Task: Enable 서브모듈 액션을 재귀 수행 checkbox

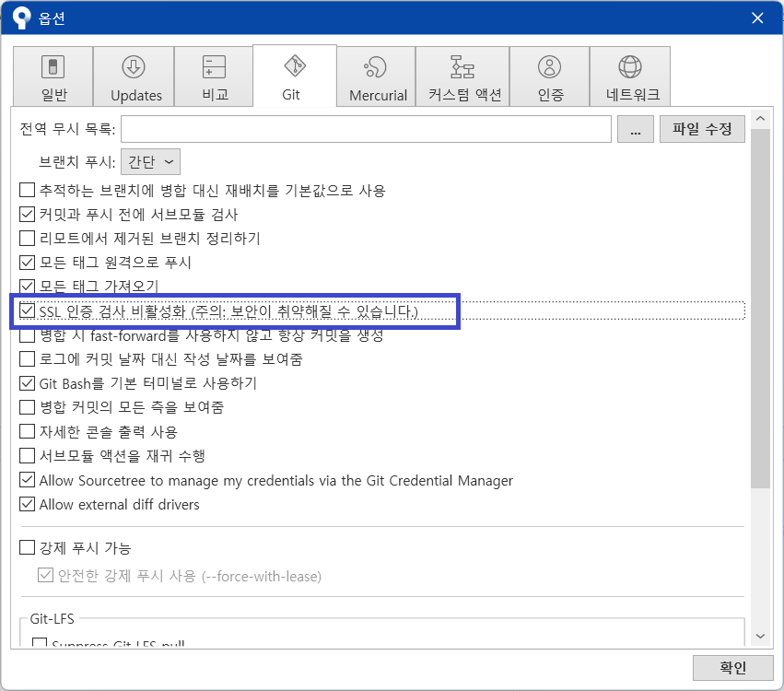Action: click(27, 455)
